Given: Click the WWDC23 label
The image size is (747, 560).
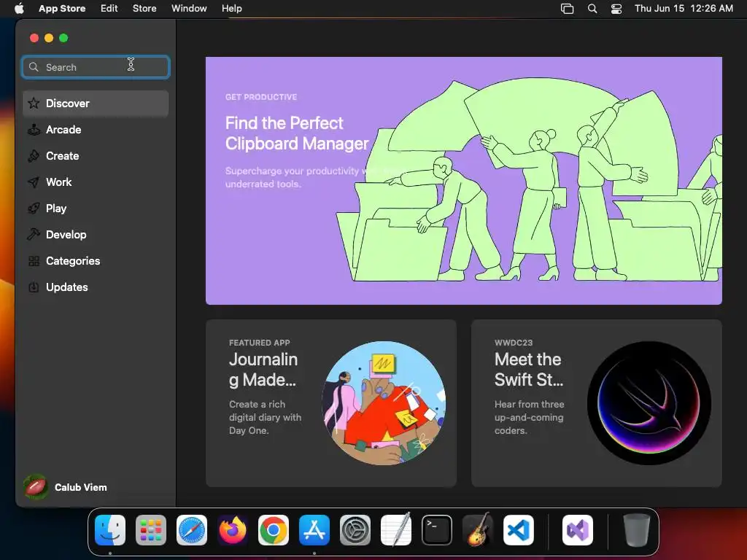Looking at the screenshot, I should [514, 343].
